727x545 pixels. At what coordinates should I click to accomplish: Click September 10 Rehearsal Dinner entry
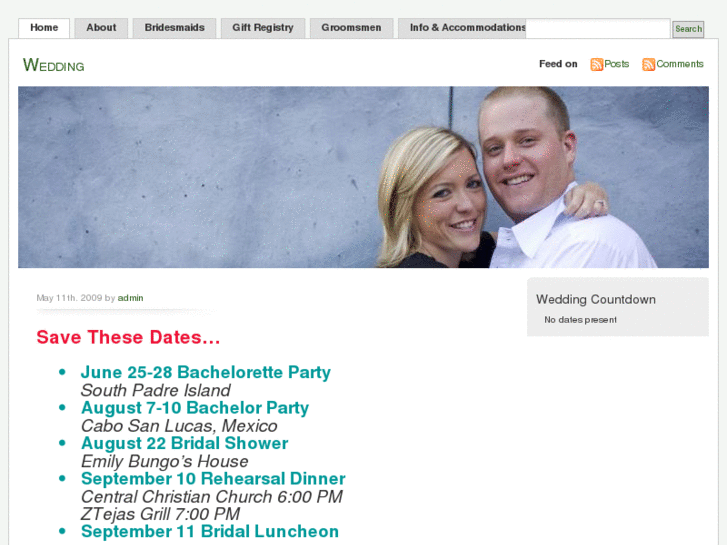(x=213, y=479)
